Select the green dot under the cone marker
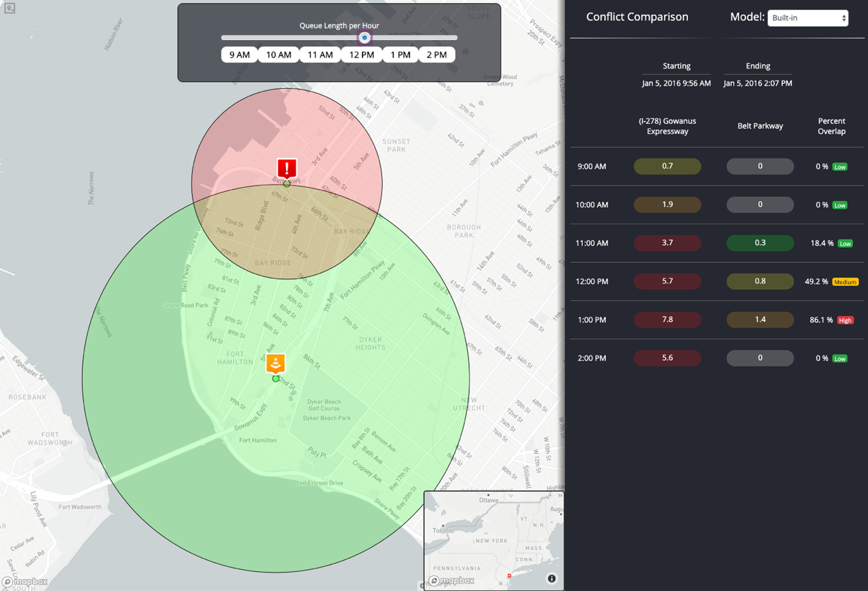This screenshot has height=591, width=868. (x=276, y=378)
